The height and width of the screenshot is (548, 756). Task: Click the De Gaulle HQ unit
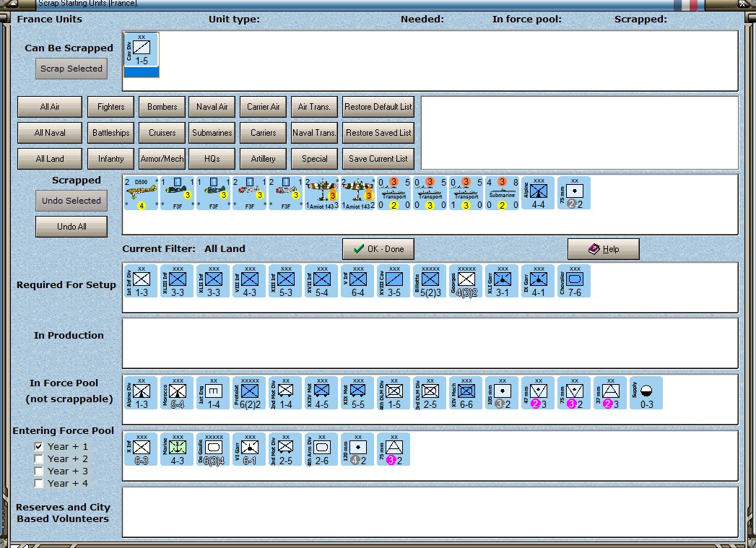[x=213, y=449]
